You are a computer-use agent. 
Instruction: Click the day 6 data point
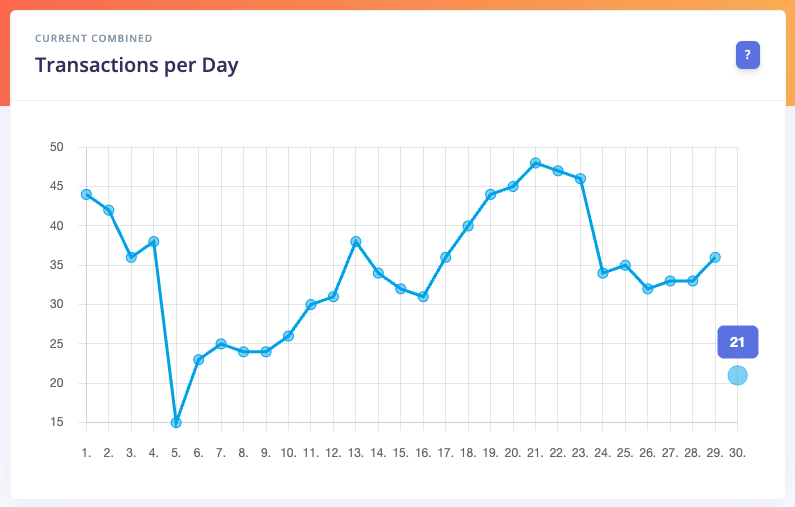199,359
